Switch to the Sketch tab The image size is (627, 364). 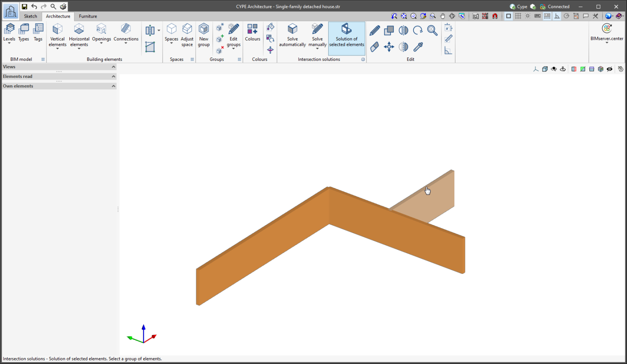click(x=30, y=16)
